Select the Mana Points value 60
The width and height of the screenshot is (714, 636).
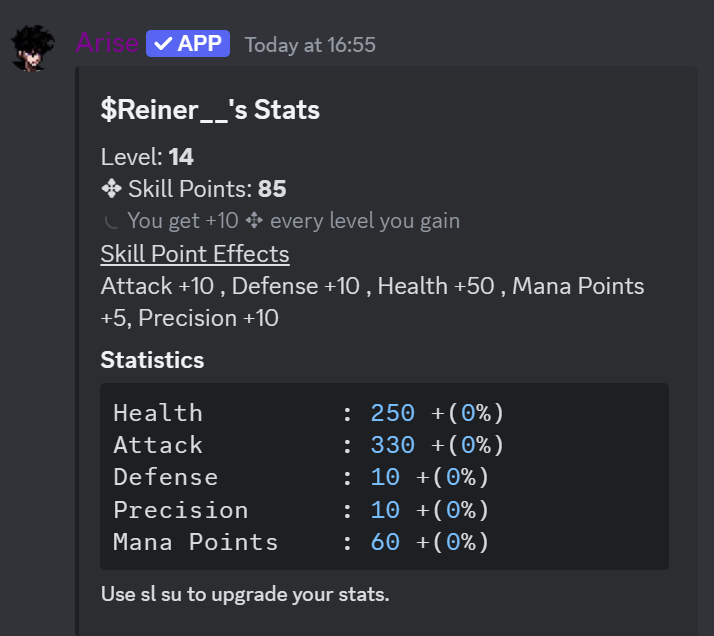[385, 542]
